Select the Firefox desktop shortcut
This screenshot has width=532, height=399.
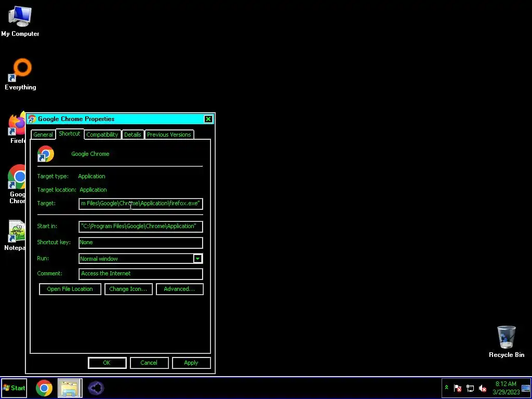17,127
